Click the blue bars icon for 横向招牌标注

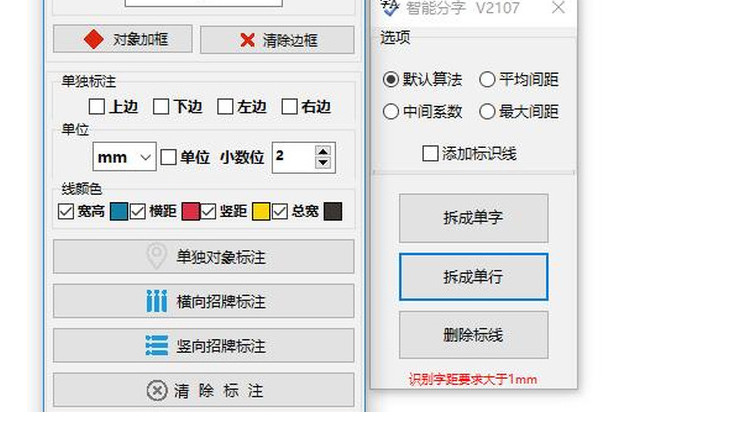[x=156, y=301]
